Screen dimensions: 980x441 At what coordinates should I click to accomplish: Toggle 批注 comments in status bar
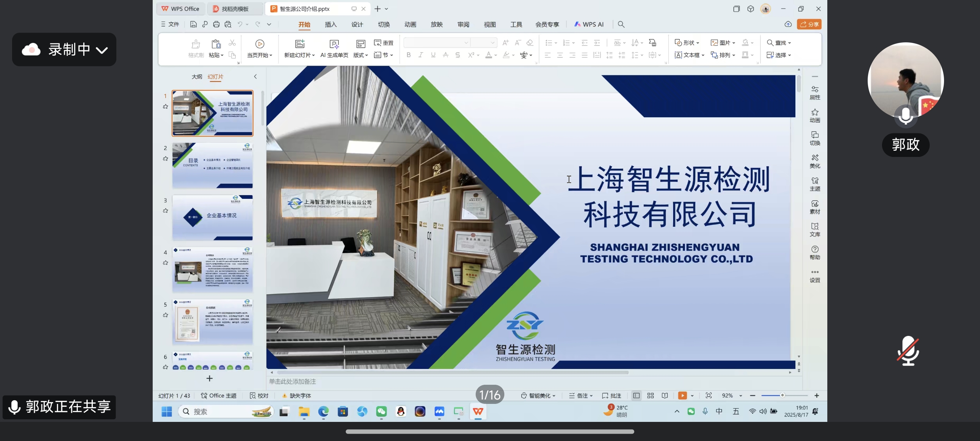pos(611,396)
